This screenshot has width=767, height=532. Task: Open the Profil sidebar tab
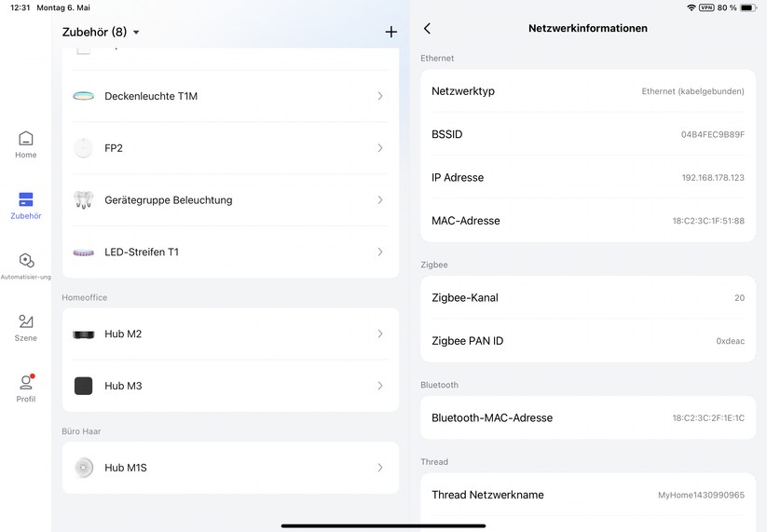[25, 389]
